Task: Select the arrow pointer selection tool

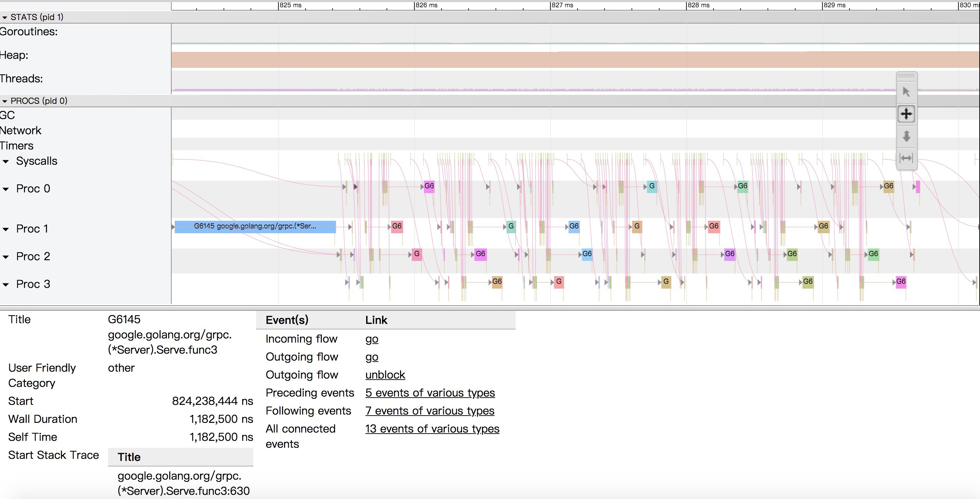Action: tap(906, 92)
